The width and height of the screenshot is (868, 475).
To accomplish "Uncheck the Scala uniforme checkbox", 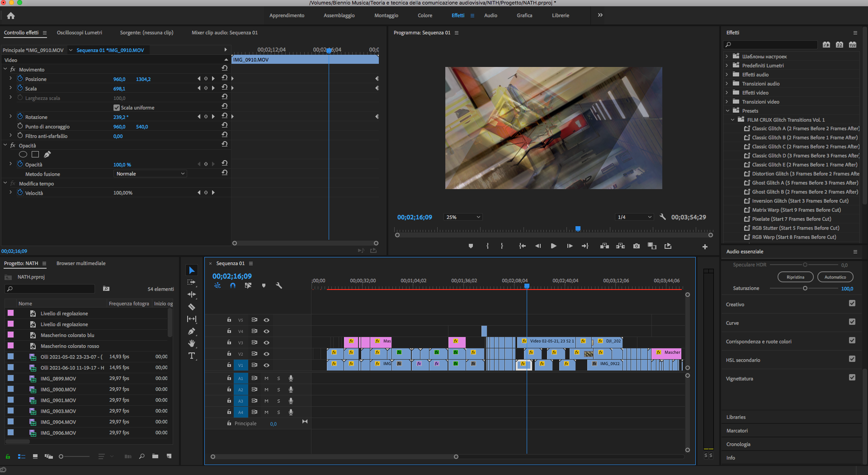I will (117, 108).
